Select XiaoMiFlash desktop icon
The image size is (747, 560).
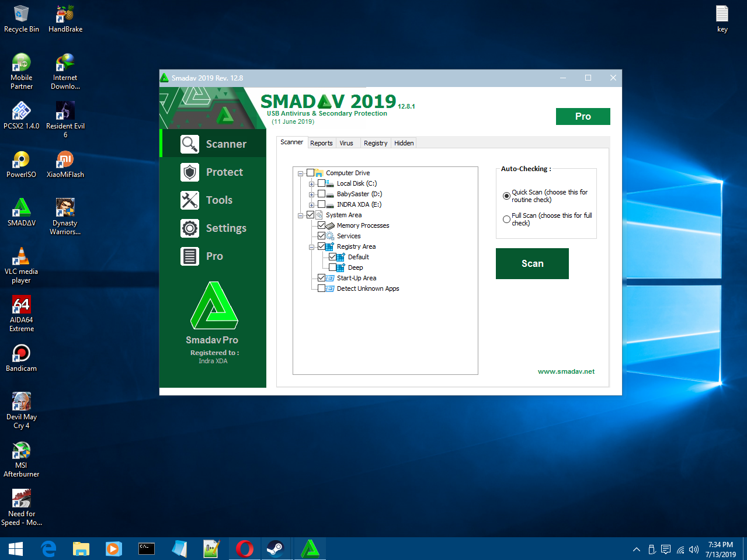65,164
